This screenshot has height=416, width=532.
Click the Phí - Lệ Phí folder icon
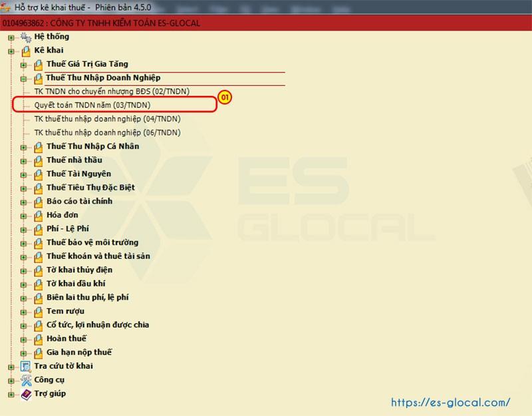(x=39, y=230)
